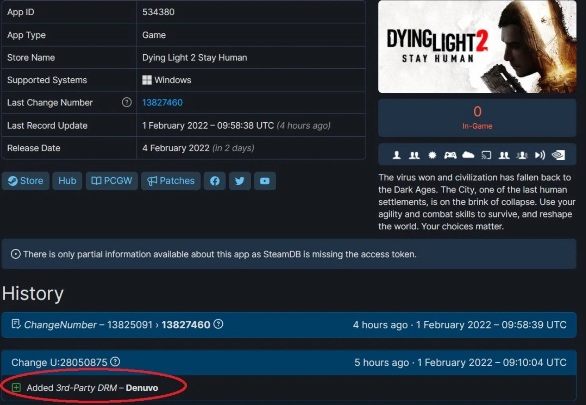Click the Dying Light 2 header image
The width and height of the screenshot is (586, 405).
point(477,47)
